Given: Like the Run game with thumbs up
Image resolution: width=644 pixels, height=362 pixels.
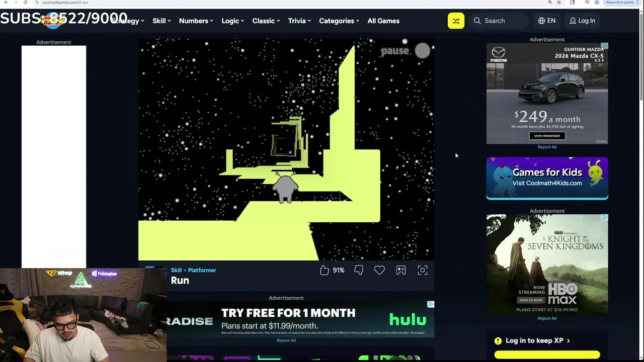Looking at the screenshot, I should coord(325,270).
